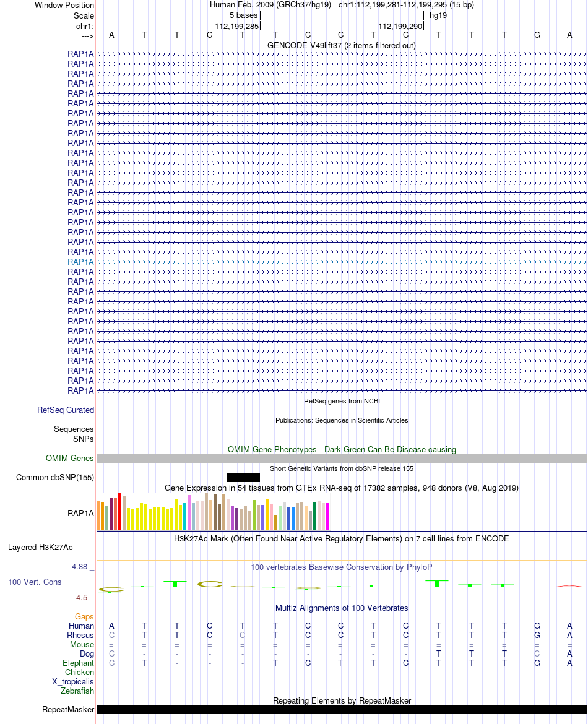Click the 112,199,290 position marker
Image resolution: width=588 pixels, height=724 pixels.
pos(400,27)
